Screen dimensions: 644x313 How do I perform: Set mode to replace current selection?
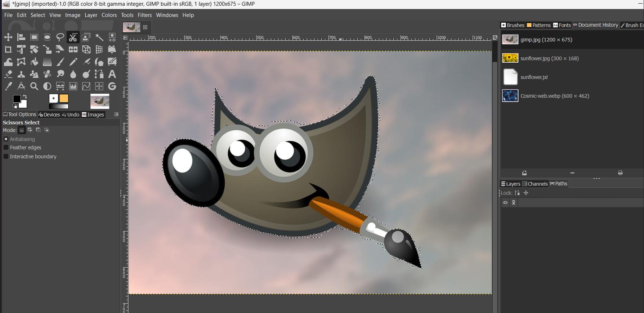tap(22, 130)
